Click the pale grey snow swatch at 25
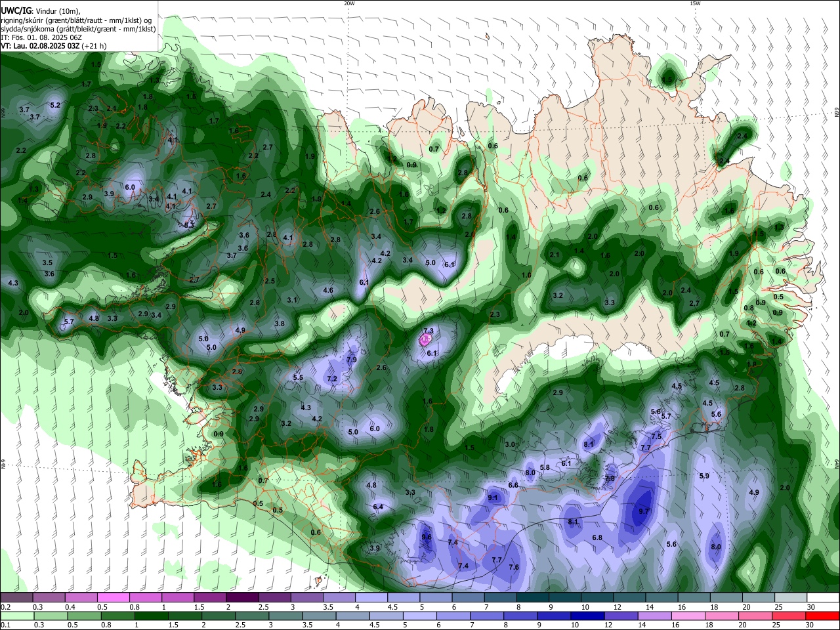 (x=791, y=598)
